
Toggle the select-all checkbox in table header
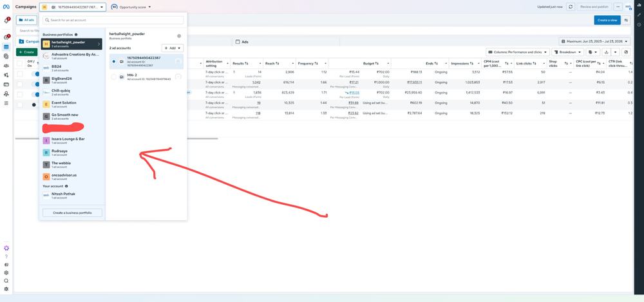20,63
